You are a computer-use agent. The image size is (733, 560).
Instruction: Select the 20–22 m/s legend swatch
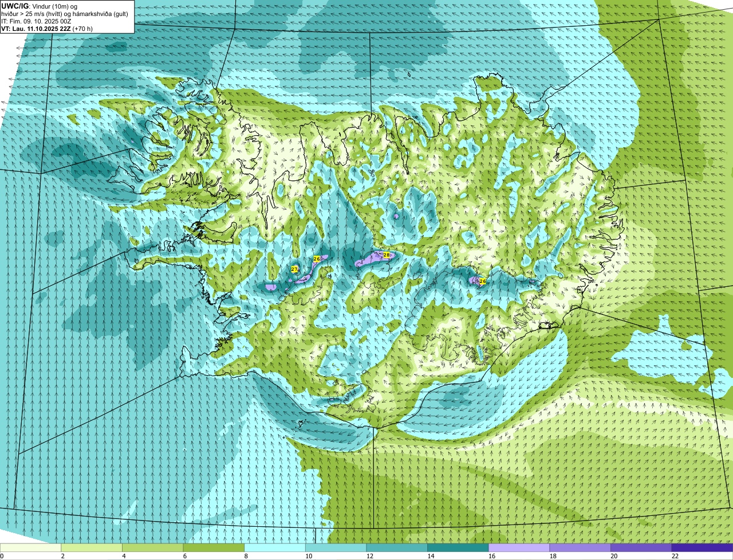641,547
